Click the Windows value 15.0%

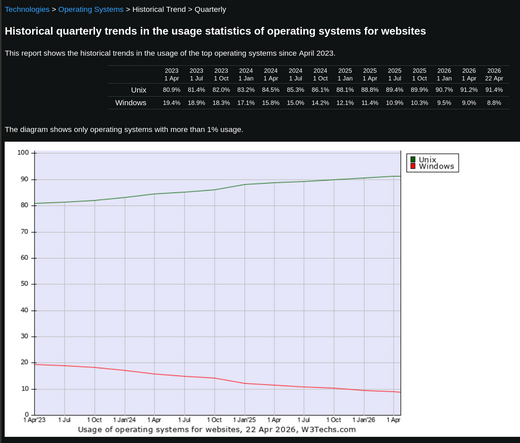[x=295, y=103]
